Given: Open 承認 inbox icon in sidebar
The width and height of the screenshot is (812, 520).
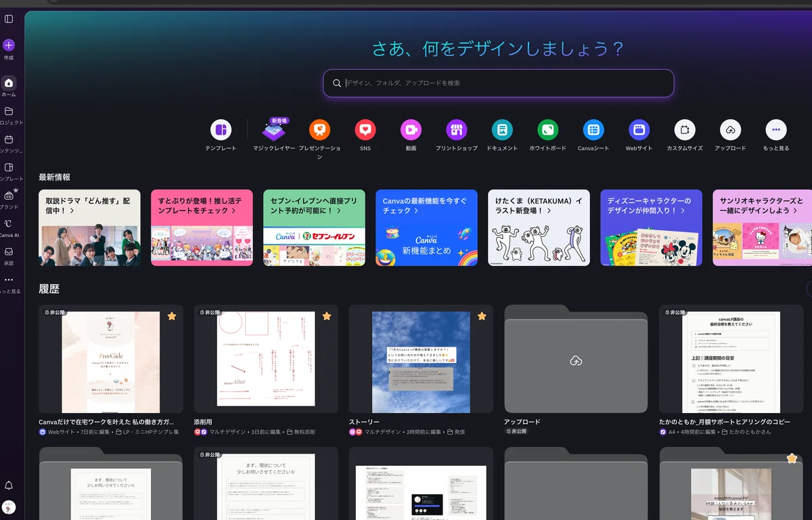Looking at the screenshot, I should [x=9, y=251].
